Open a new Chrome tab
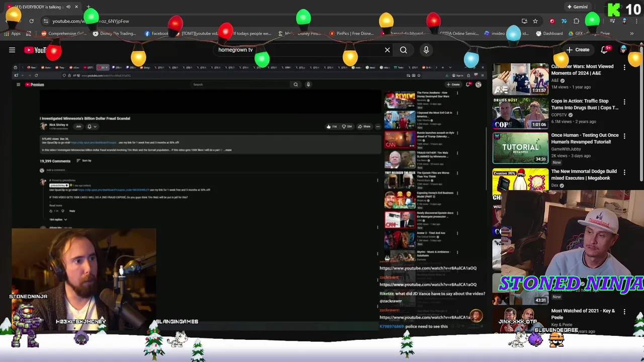The height and width of the screenshot is (362, 644). (x=89, y=7)
